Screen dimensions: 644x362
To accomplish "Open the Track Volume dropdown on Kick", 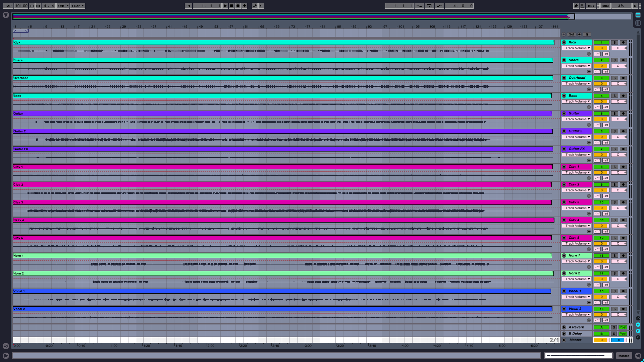I will coord(576,48).
